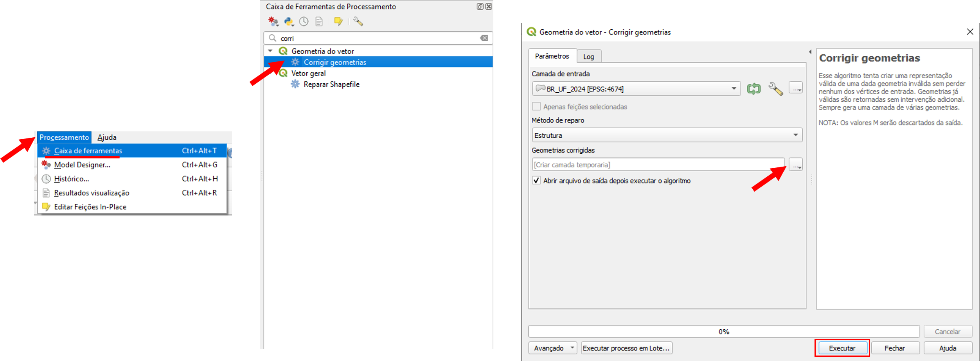
Task: Expand the 'Método de reparo' combo box
Action: 667,135
